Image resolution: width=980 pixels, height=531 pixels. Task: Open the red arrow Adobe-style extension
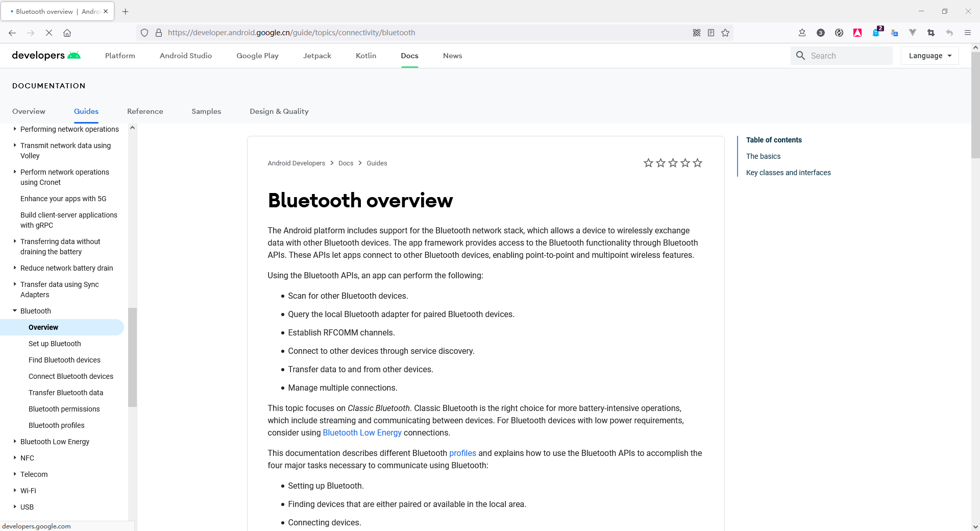[x=857, y=33]
